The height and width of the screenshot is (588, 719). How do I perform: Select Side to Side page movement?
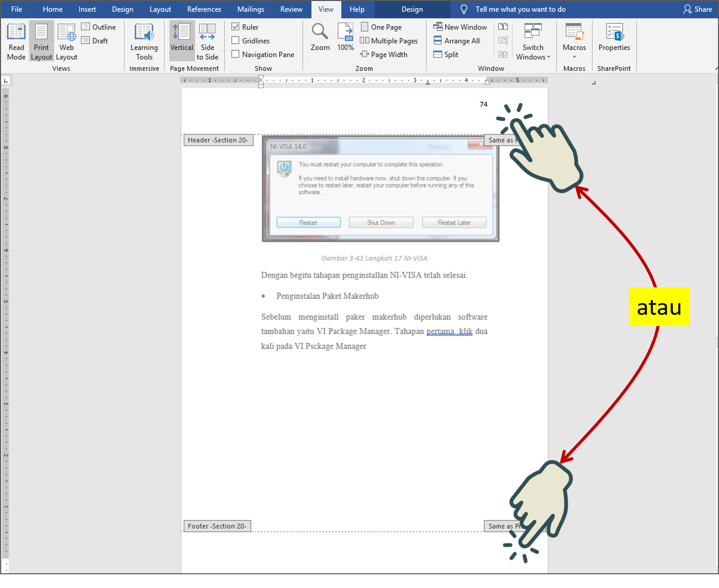tap(208, 42)
